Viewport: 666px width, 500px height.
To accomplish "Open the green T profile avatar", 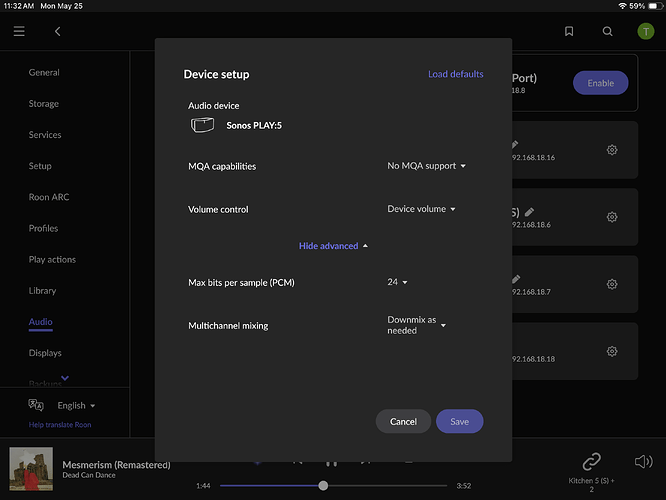I will click(x=646, y=31).
